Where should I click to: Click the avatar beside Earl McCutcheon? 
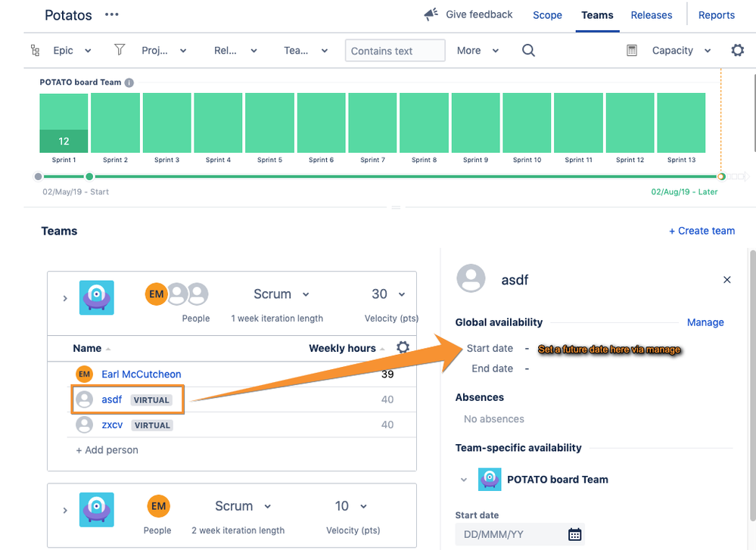tap(84, 374)
